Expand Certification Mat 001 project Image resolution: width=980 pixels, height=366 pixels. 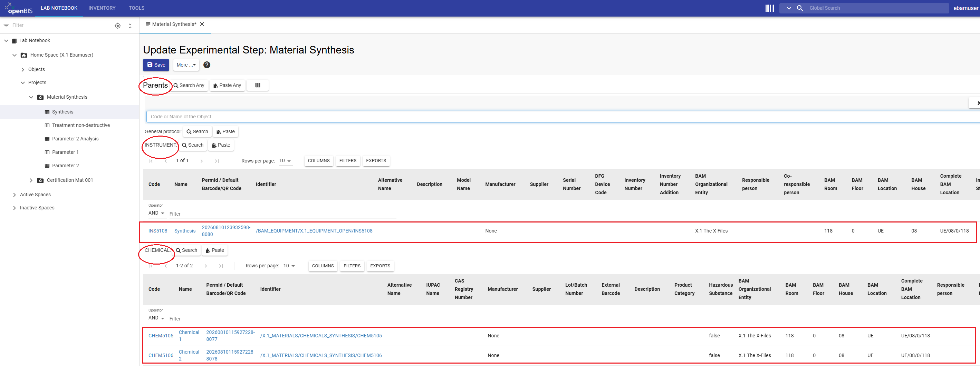31,180
